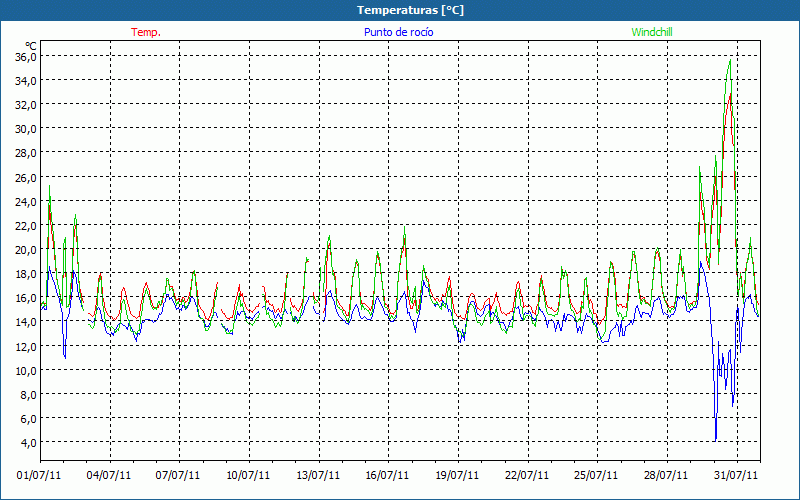Click the 16/07/11 date label
Image resolution: width=800 pixels, height=500 pixels.
pos(387,475)
